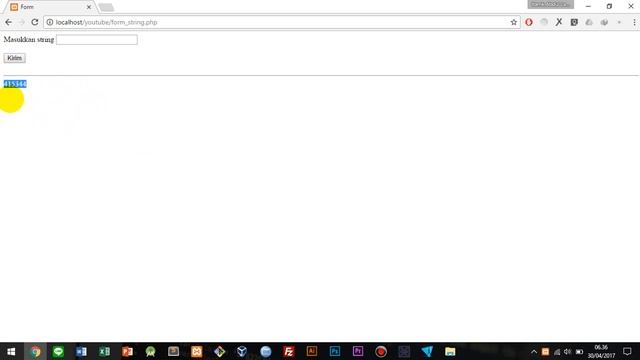Click the orange system tray icon

pyautogui.click(x=545, y=352)
